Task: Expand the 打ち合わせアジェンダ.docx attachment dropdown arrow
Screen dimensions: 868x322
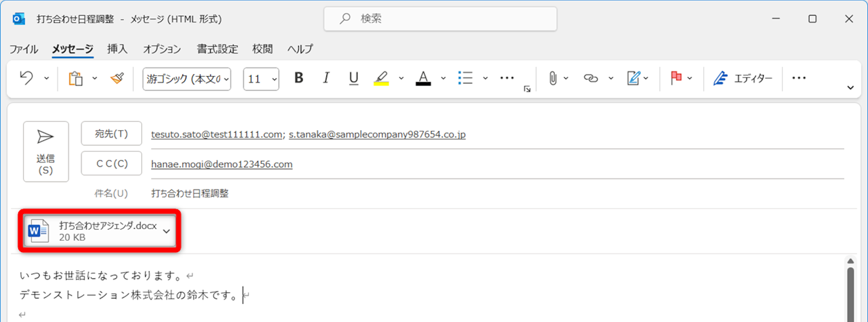Action: pyautogui.click(x=167, y=231)
